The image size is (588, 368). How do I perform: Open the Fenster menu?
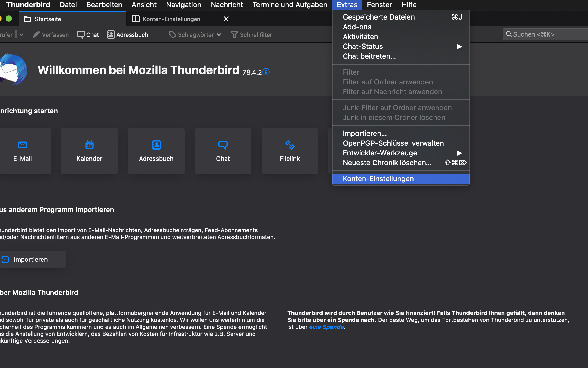379,5
